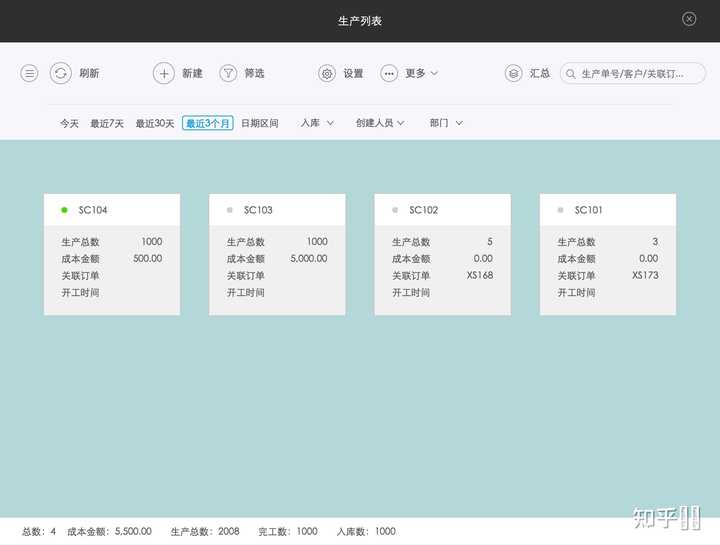Open the hamburger menu icon
Screen dimensions: 720x545
[x=29, y=73]
